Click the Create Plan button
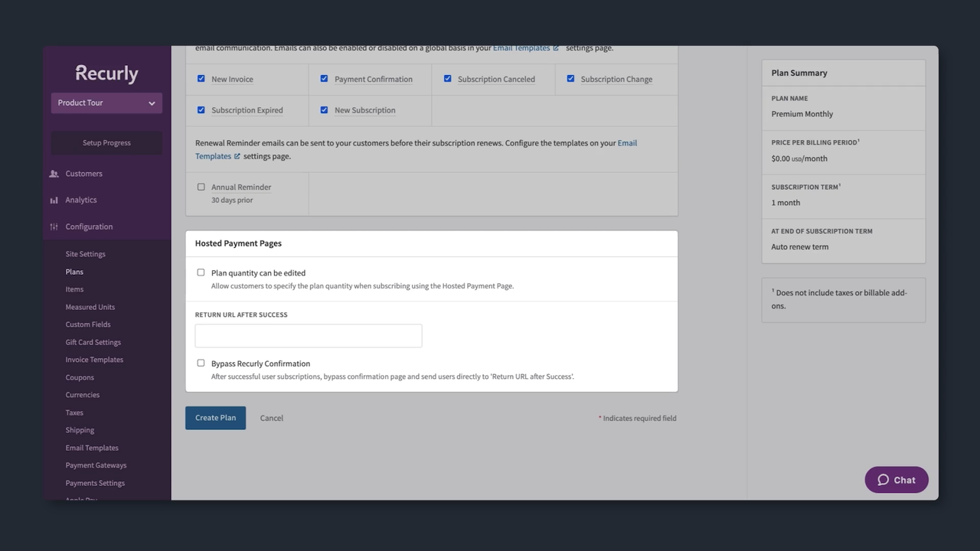Image resolution: width=980 pixels, height=551 pixels. [215, 418]
